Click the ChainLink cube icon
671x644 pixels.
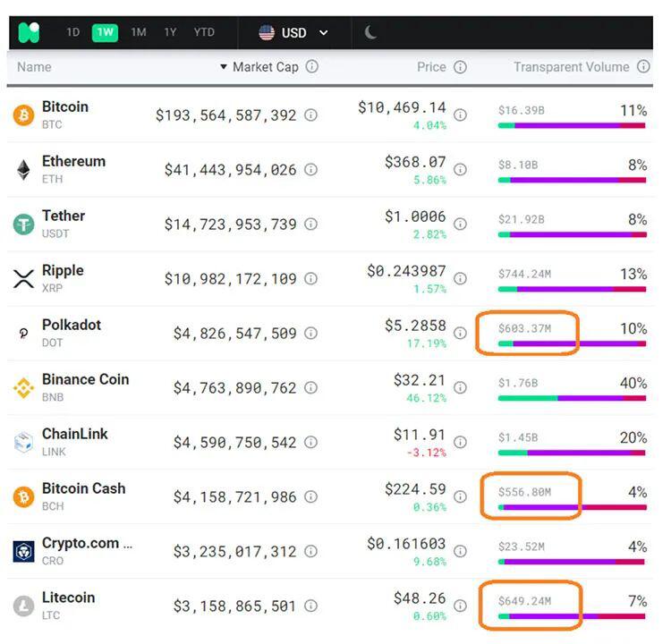[x=23, y=443]
